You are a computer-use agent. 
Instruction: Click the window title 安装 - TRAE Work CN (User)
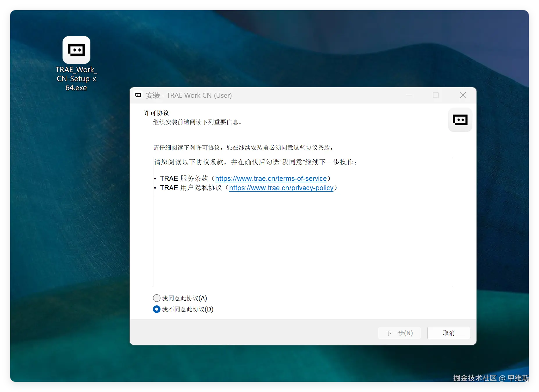click(x=189, y=95)
